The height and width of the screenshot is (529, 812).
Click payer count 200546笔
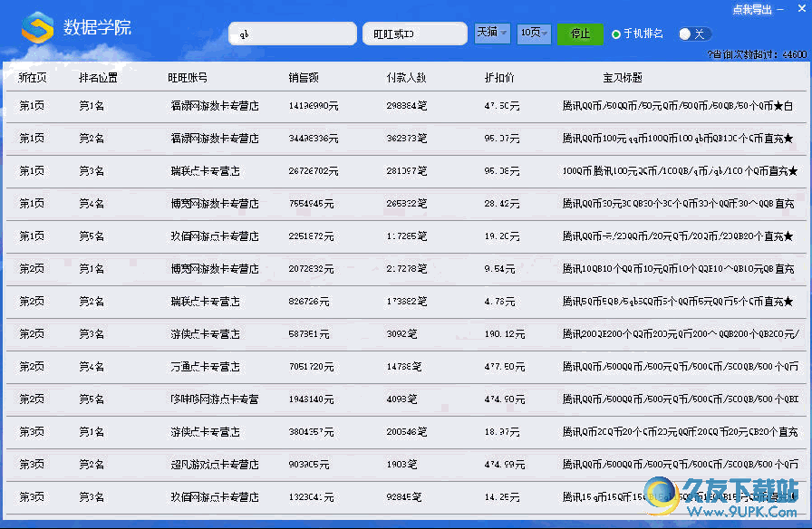(407, 432)
